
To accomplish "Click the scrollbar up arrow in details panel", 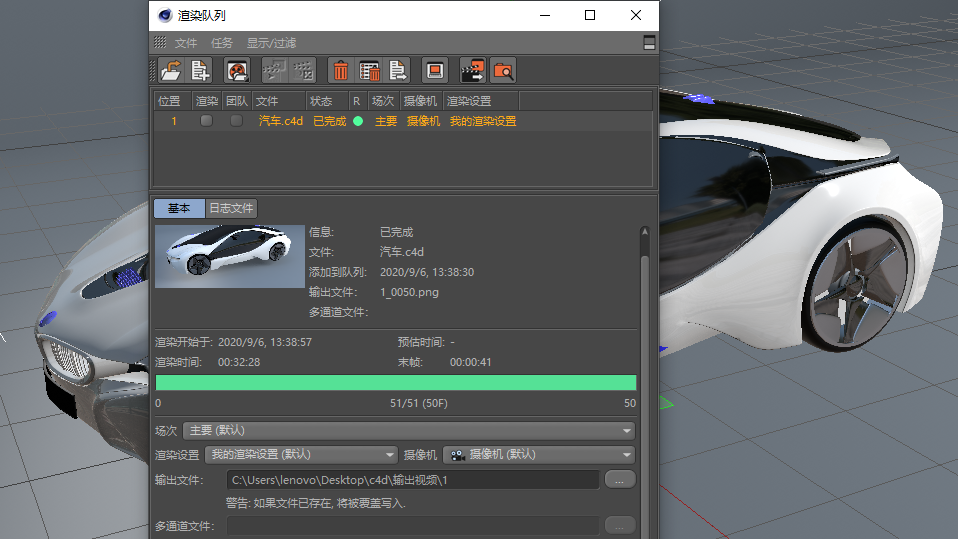I will pos(645,232).
